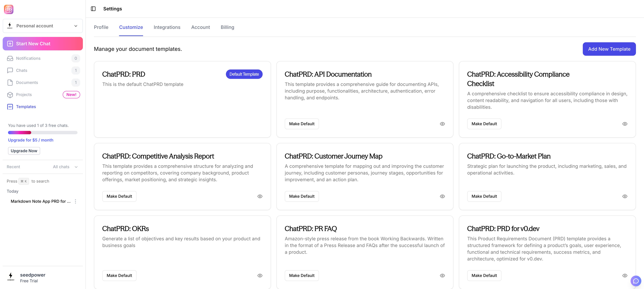Preview the Go-to-Market Plan template

[625, 196]
